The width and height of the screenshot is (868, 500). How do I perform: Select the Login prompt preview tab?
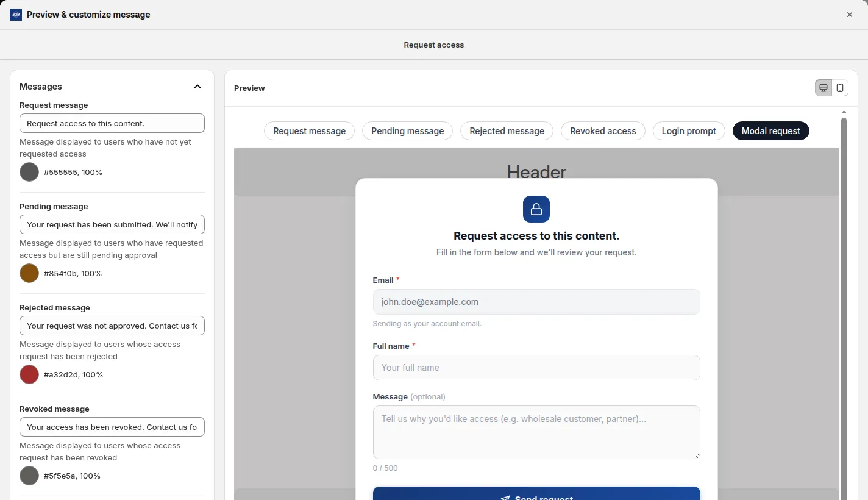click(x=689, y=131)
